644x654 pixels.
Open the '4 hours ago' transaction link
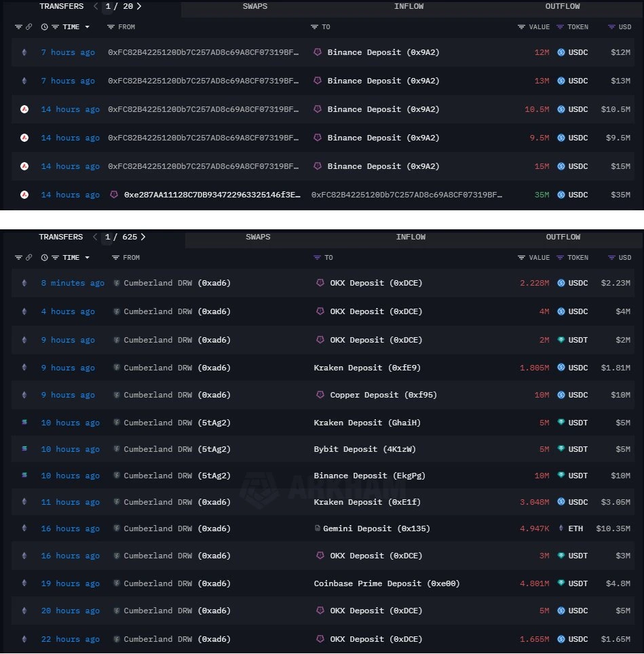[x=68, y=311]
